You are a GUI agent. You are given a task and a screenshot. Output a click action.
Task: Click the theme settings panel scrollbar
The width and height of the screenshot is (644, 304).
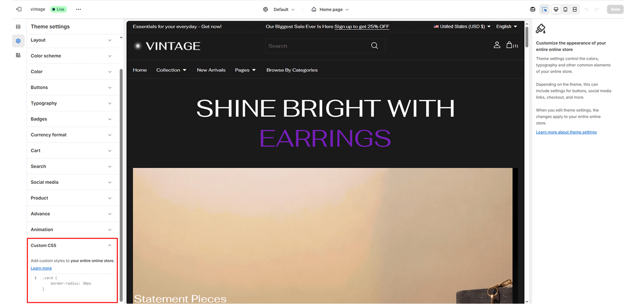(121, 185)
